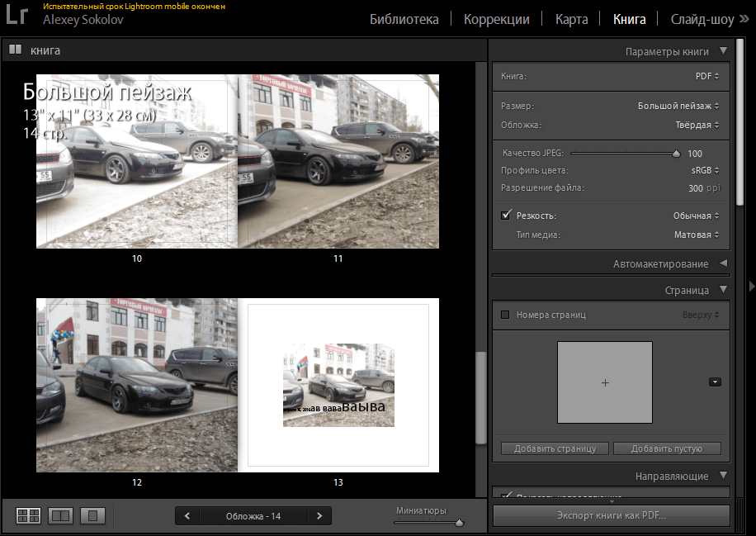This screenshot has height=536, width=756.
Task: Click Добавить пустую button
Action: 667,448
